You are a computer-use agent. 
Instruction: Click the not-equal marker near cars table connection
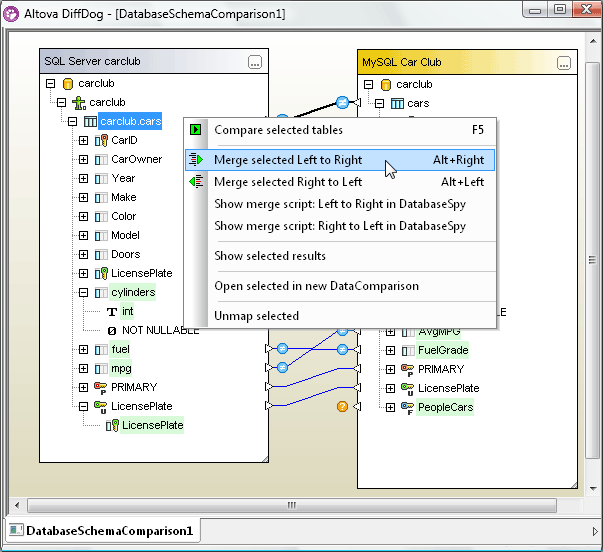click(x=342, y=102)
